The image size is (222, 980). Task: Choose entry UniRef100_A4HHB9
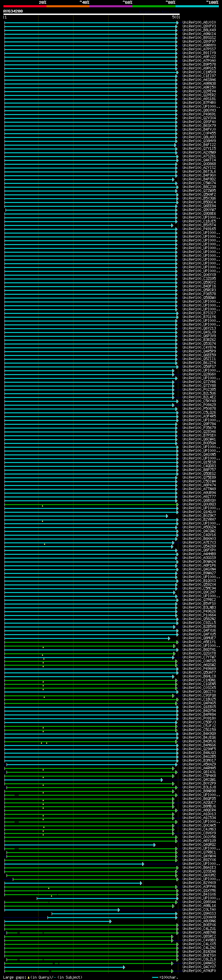[x=199, y=554]
